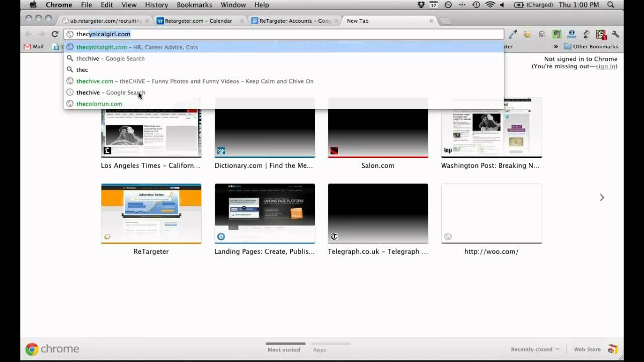
Task: Click the blue stamp extension icon
Action: (x=572, y=34)
